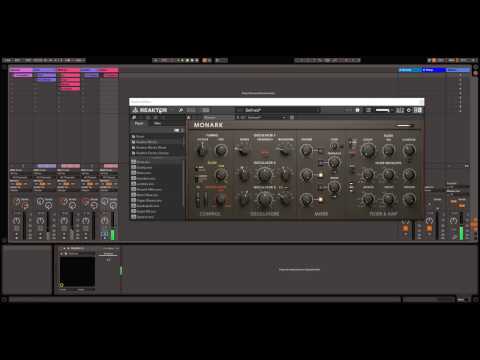
Task: Click the Oscillator 1 range knob
Action: click(x=244, y=150)
